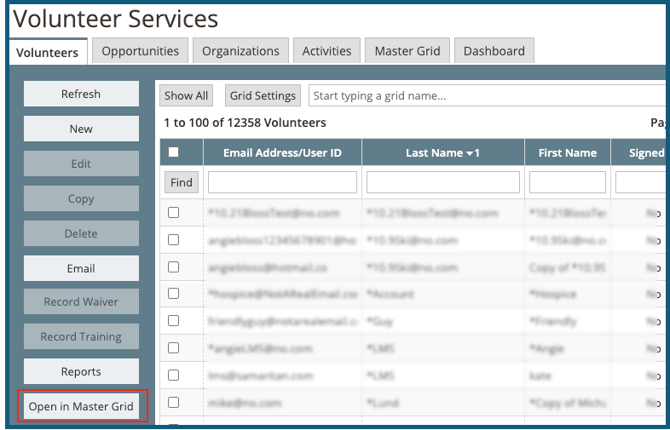Viewport: 670px width, 430px height.
Task: Create a new volunteer with New button
Action: [81, 129]
